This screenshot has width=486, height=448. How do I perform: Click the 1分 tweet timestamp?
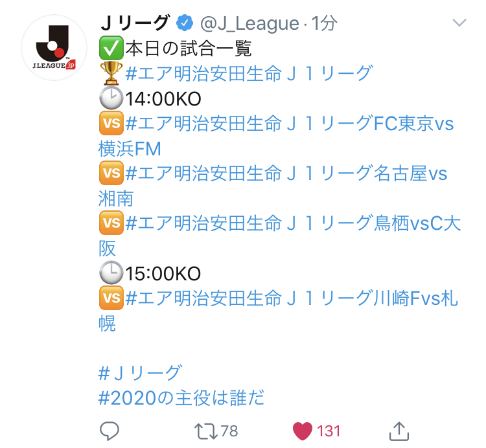coord(324,23)
